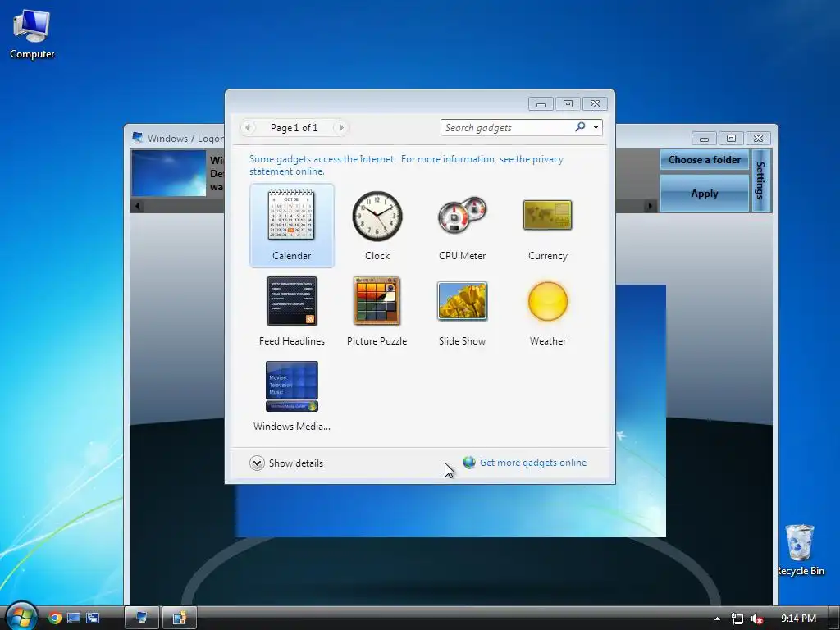Open the Recycle Bin desktop icon

point(801,550)
